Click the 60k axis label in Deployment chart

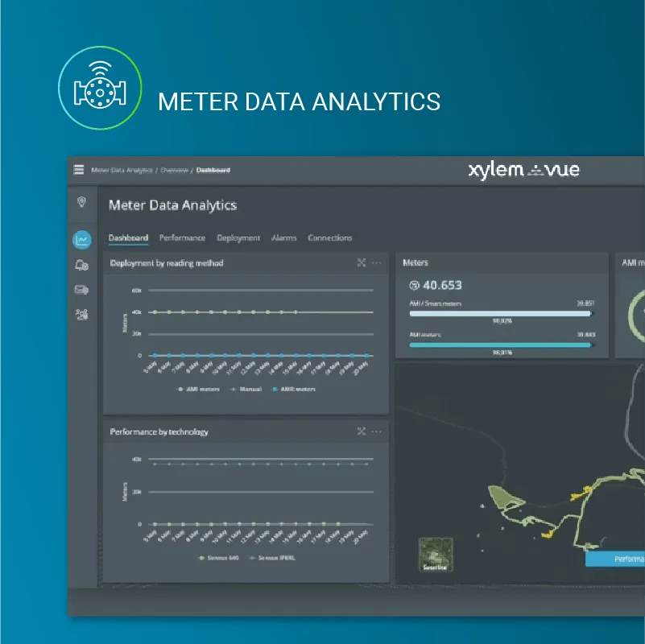(x=137, y=291)
